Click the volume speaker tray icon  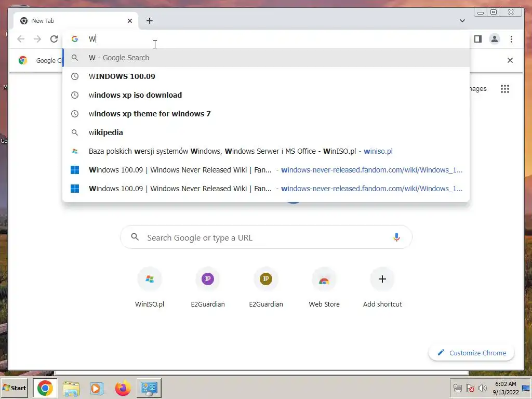[482, 388]
